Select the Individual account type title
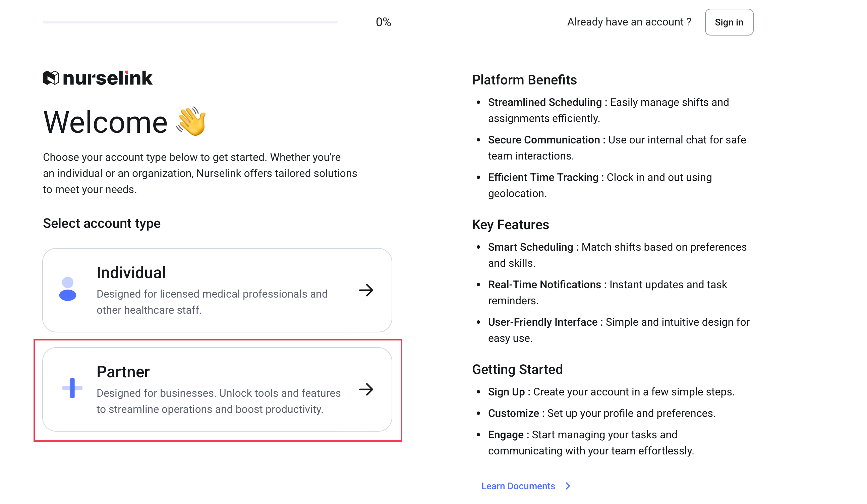Screen dimensions: 867x504 pos(131,273)
